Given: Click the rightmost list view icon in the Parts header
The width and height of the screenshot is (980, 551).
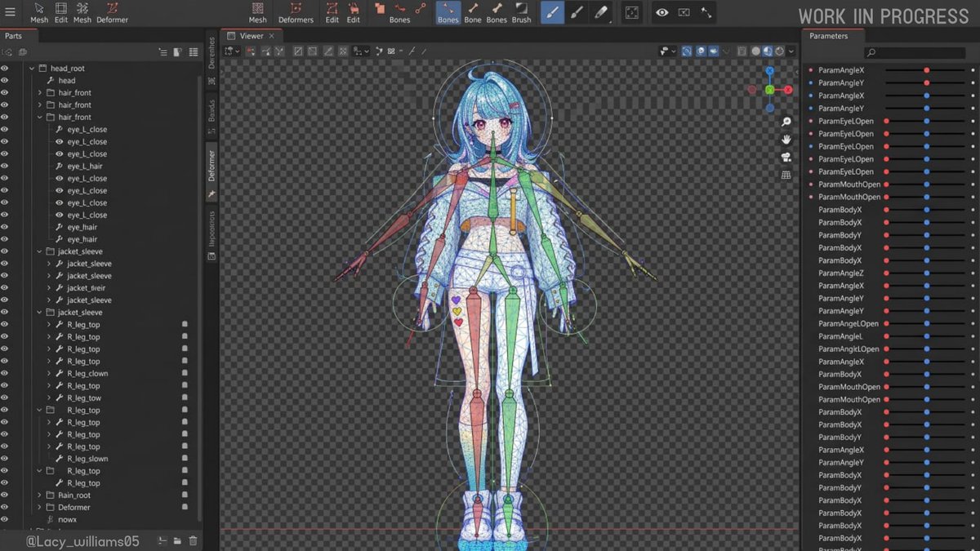Looking at the screenshot, I should [x=194, y=52].
